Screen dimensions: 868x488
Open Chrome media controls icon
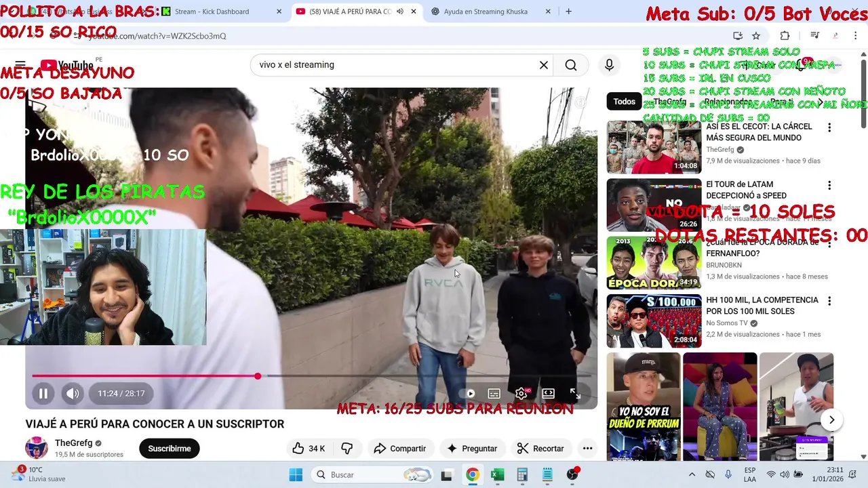coord(815,36)
